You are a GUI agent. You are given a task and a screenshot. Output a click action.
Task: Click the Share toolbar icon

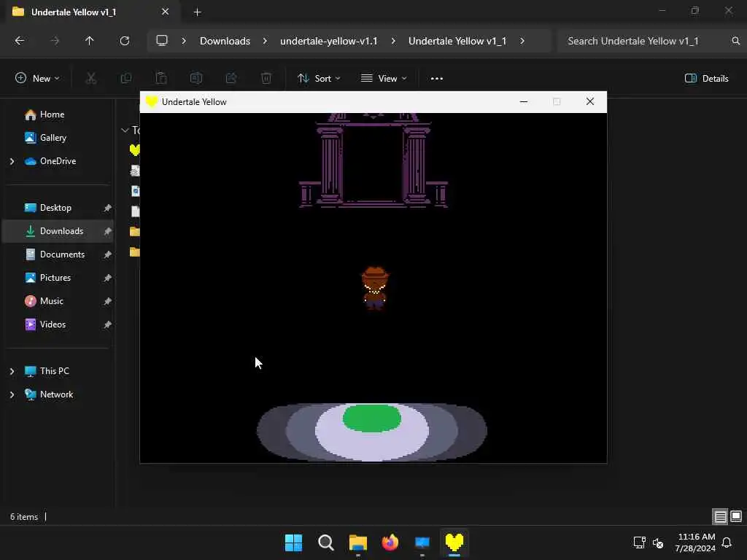pos(231,79)
